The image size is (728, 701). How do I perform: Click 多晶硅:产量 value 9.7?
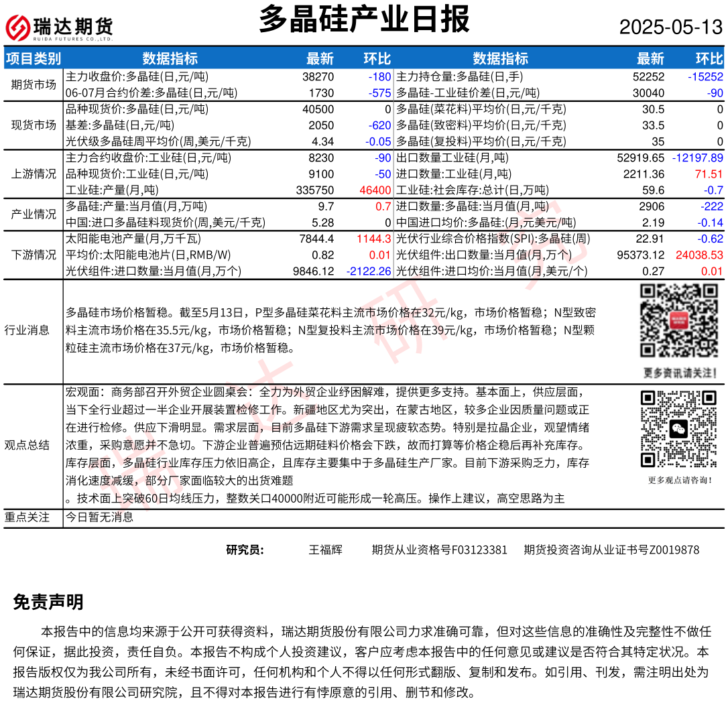click(x=326, y=206)
